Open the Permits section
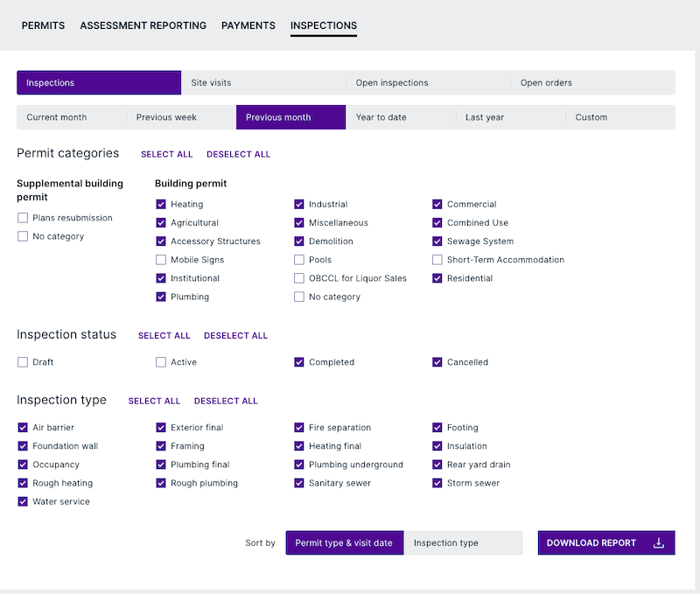This screenshot has width=700, height=594. click(43, 25)
